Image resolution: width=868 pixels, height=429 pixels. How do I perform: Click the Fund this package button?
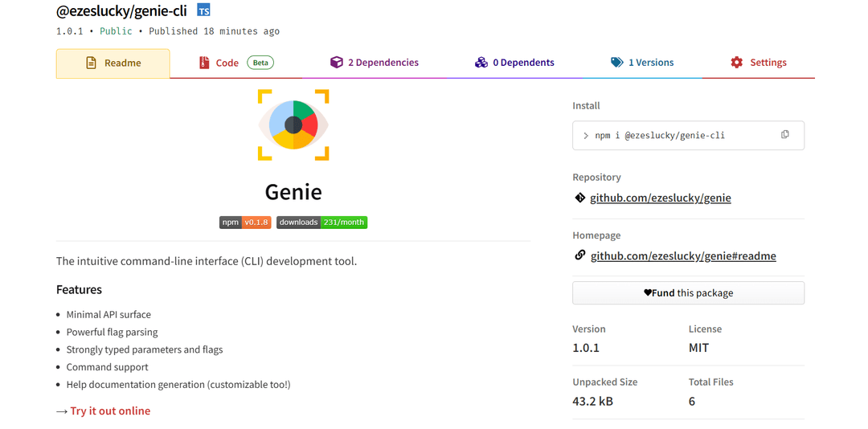[x=688, y=292]
